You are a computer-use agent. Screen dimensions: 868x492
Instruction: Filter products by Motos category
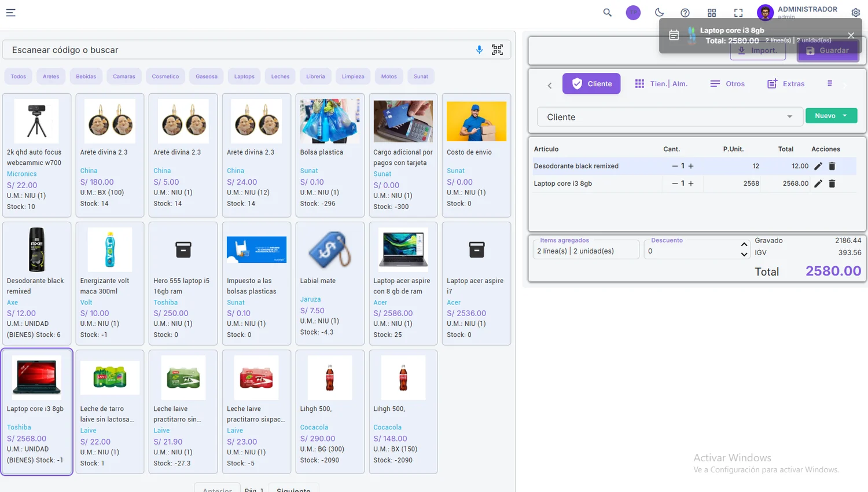coord(389,76)
